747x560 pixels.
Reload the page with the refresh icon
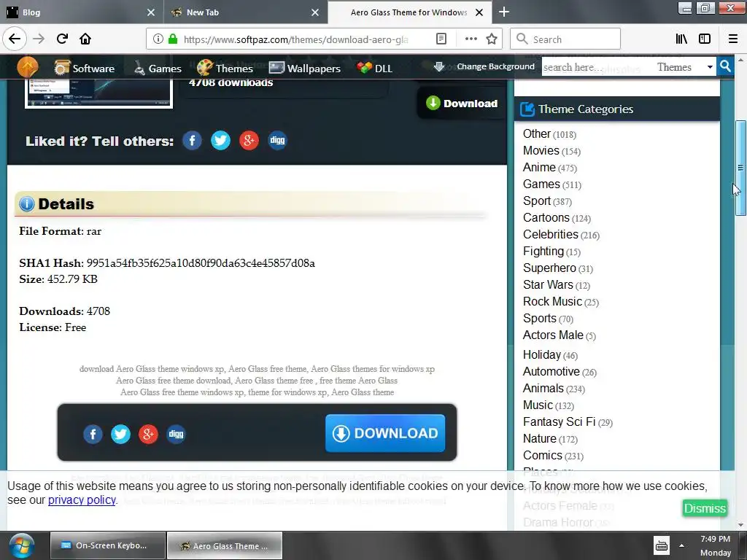62,39
